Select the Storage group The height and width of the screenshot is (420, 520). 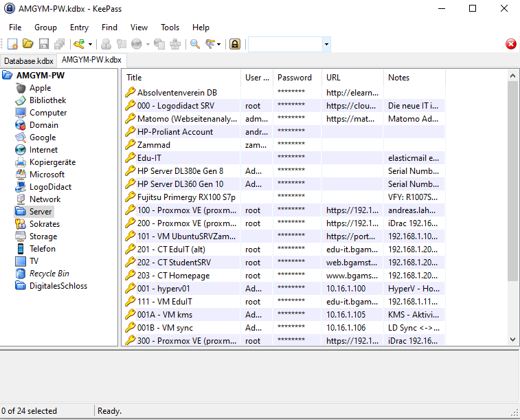[43, 236]
